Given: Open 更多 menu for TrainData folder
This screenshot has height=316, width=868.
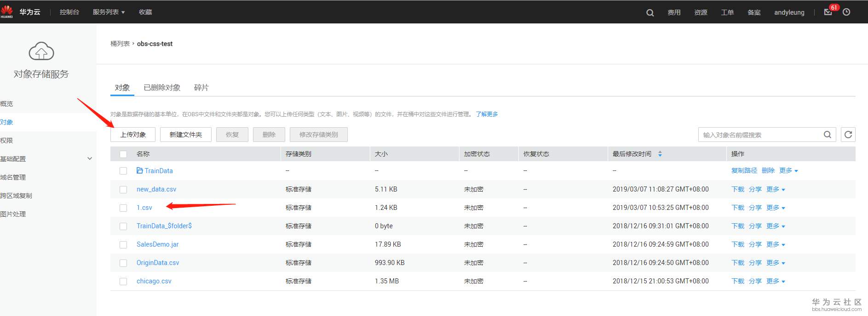Looking at the screenshot, I should tap(788, 170).
